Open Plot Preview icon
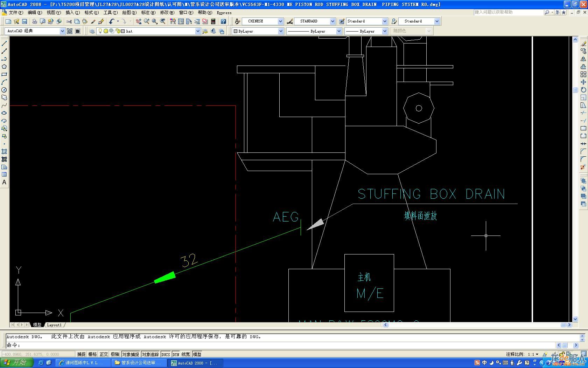 pyautogui.click(x=43, y=21)
